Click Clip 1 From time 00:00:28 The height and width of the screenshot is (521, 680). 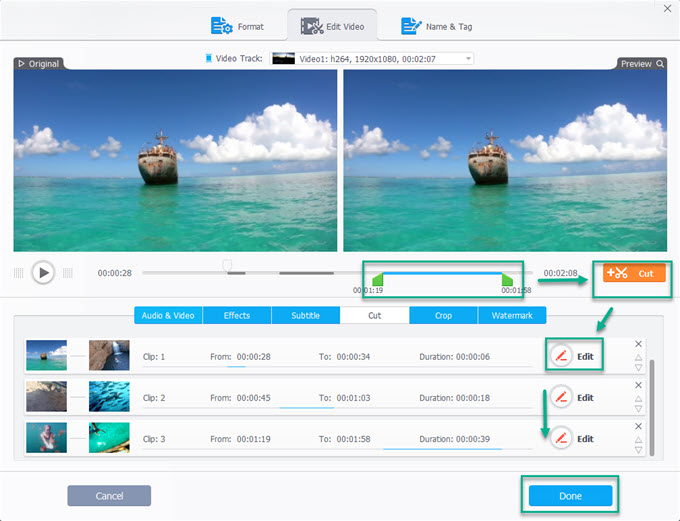[x=254, y=357]
